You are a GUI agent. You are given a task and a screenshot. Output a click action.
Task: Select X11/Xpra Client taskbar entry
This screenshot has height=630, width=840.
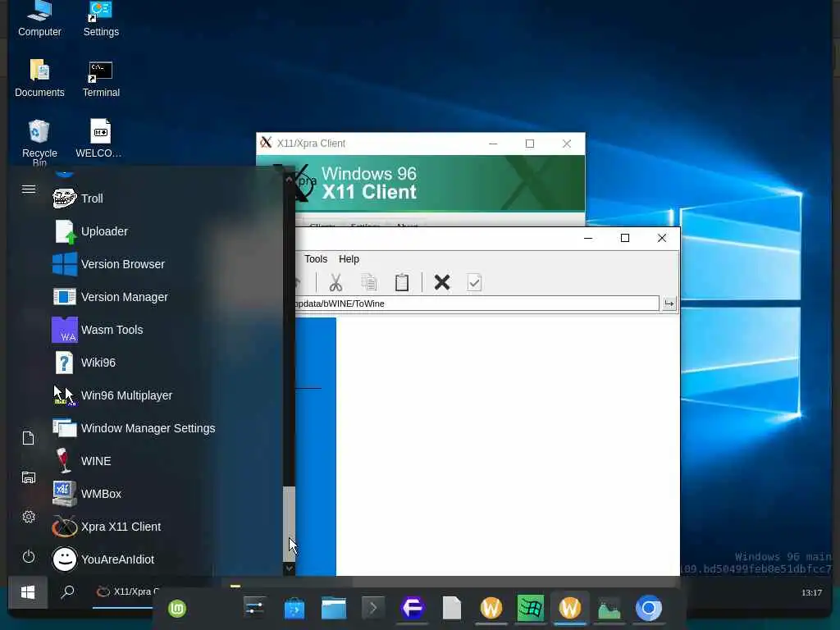point(127,592)
